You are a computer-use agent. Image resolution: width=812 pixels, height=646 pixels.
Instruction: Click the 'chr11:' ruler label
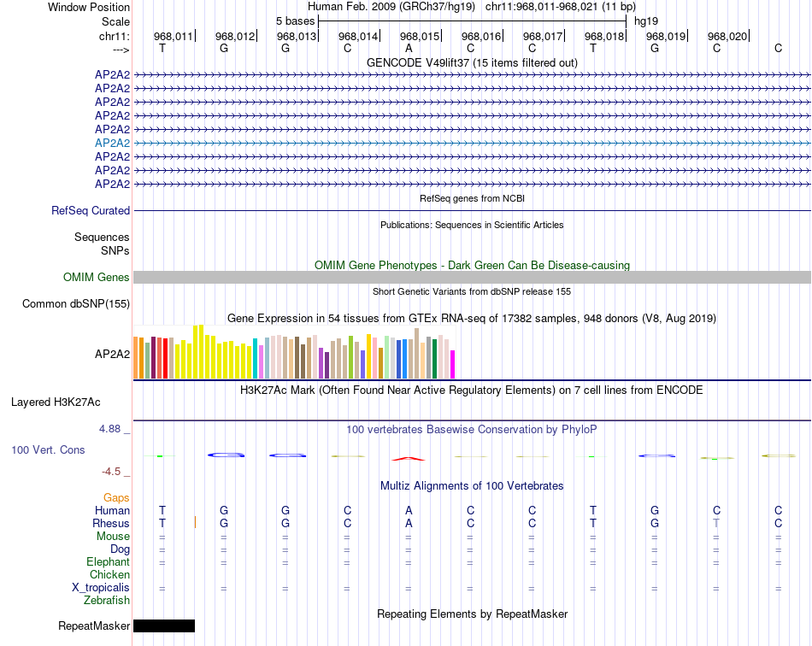115,36
